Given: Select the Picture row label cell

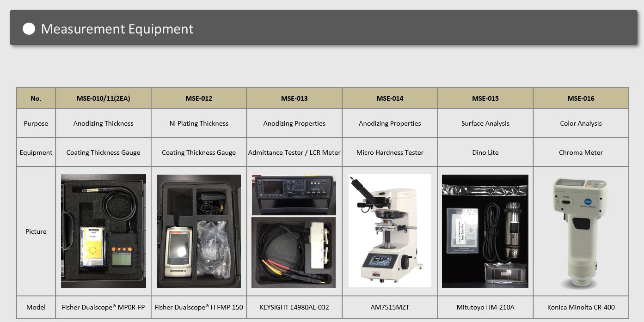Looking at the screenshot, I should tap(36, 231).
